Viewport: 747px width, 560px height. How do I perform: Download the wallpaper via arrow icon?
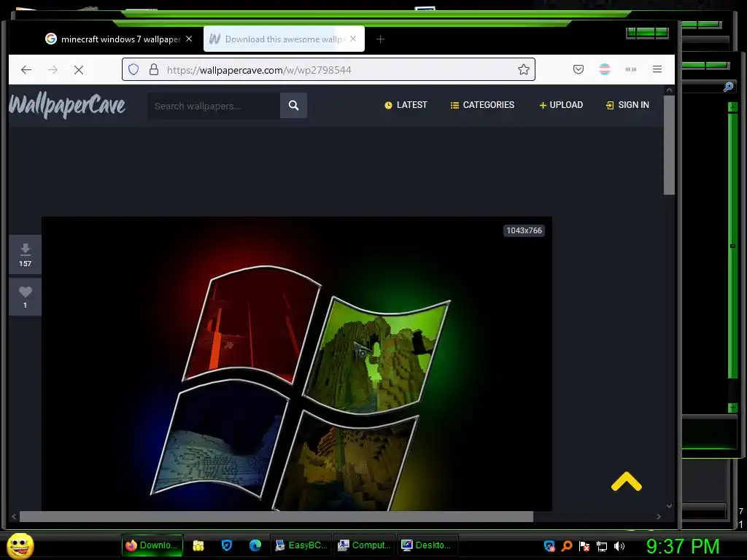(26, 254)
